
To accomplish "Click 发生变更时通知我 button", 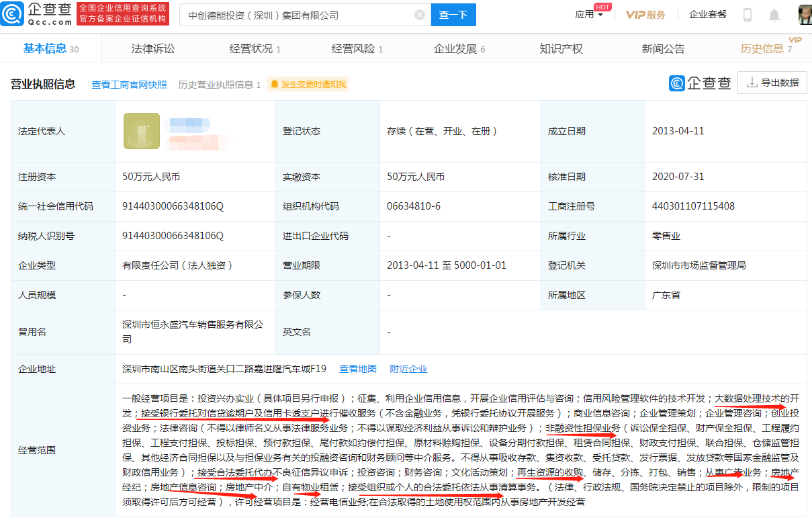I will [x=308, y=85].
